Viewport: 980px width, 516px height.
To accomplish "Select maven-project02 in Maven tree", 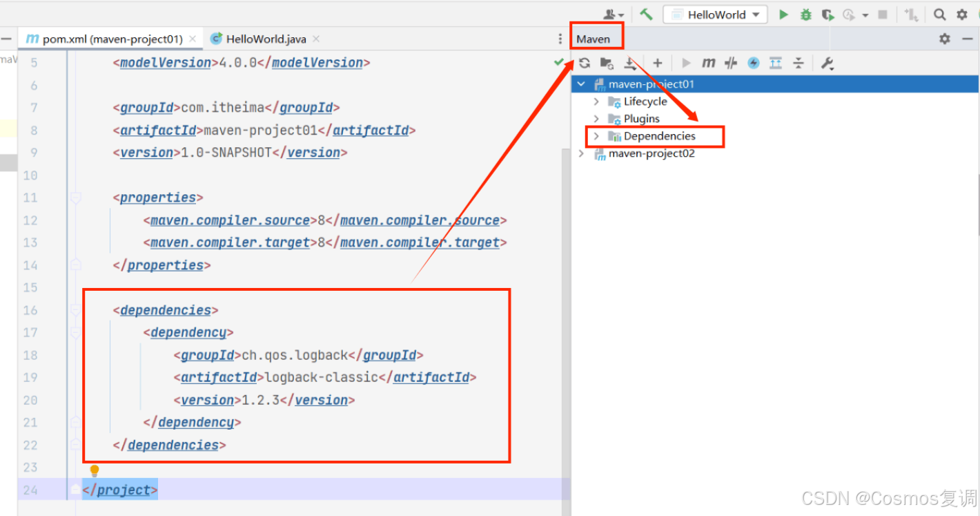I will click(775, 153).
